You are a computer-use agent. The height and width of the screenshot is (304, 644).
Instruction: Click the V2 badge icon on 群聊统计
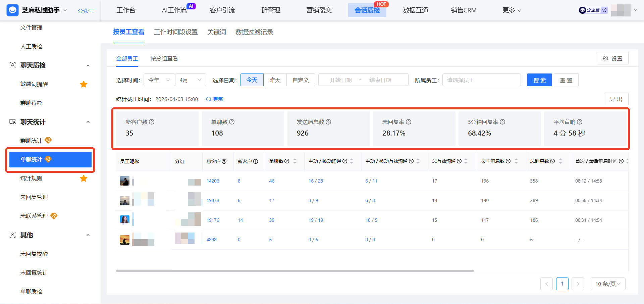coord(49,140)
